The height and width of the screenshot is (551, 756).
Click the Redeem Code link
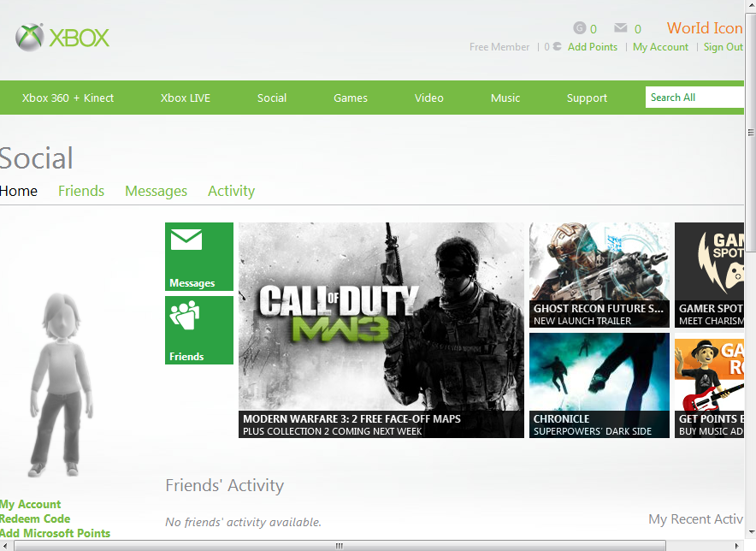click(35, 518)
